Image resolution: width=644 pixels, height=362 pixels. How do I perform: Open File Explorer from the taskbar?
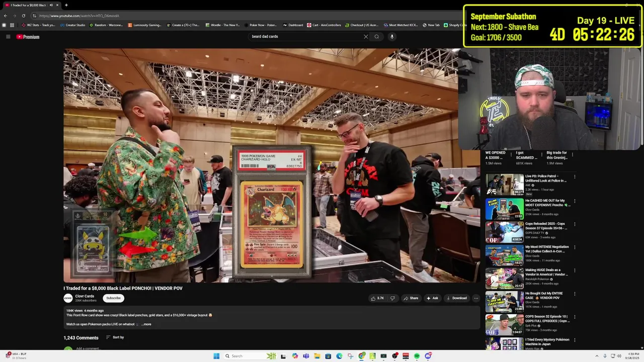pyautogui.click(x=317, y=356)
